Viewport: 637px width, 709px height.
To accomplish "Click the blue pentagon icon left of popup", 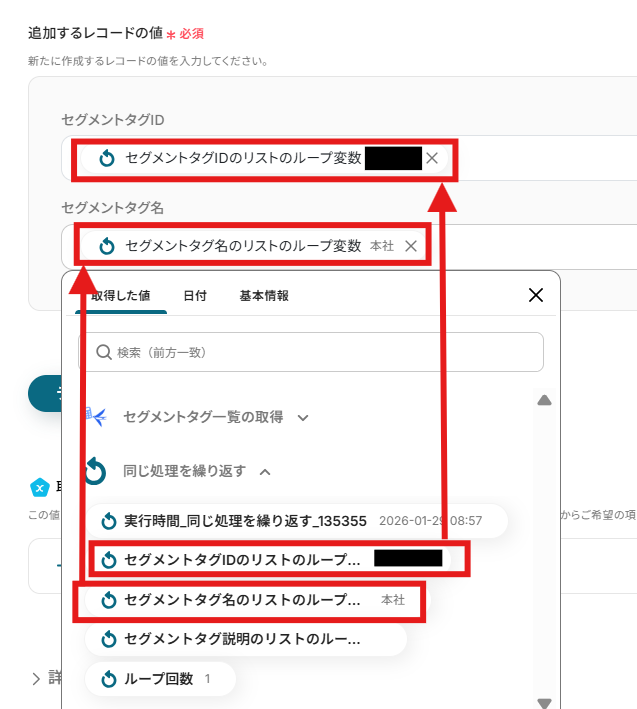I will (40, 487).
